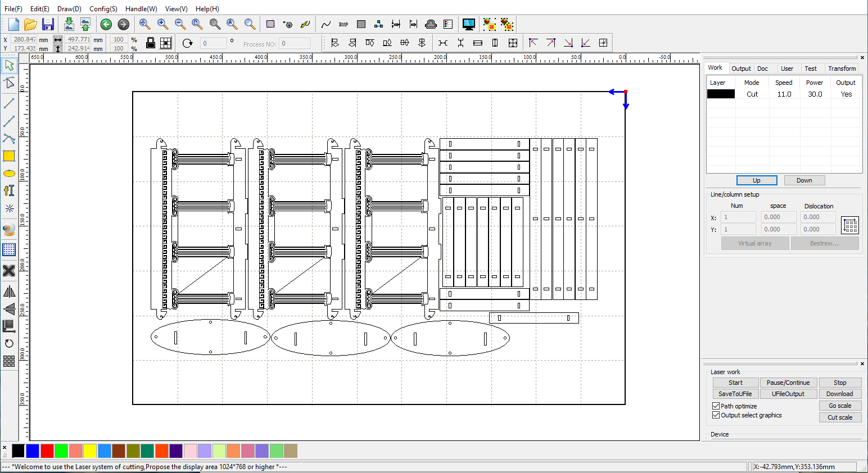Image resolution: width=868 pixels, height=473 pixels.
Task: Click the BMP bitmap handling icon
Action: click(343, 24)
